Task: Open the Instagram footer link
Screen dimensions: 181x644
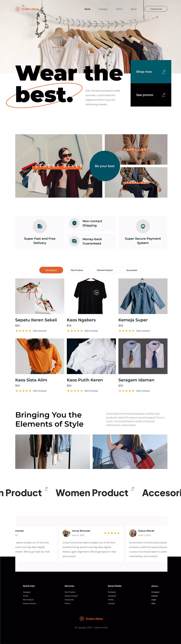Action: tap(112, 596)
